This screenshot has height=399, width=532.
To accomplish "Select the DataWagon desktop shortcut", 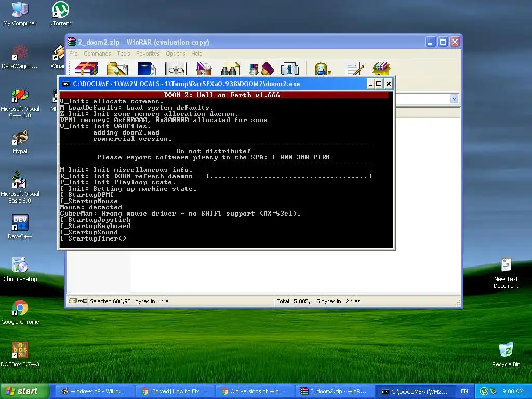I will point(20,57).
